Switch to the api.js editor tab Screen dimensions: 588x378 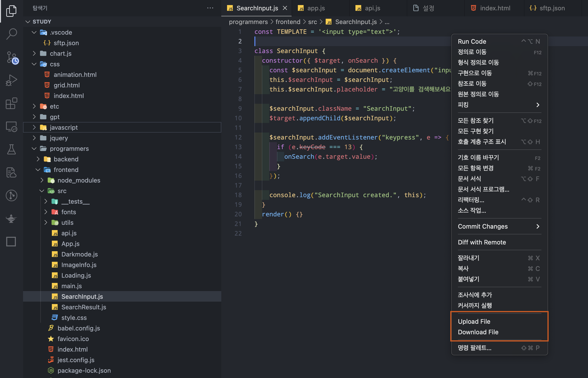372,8
